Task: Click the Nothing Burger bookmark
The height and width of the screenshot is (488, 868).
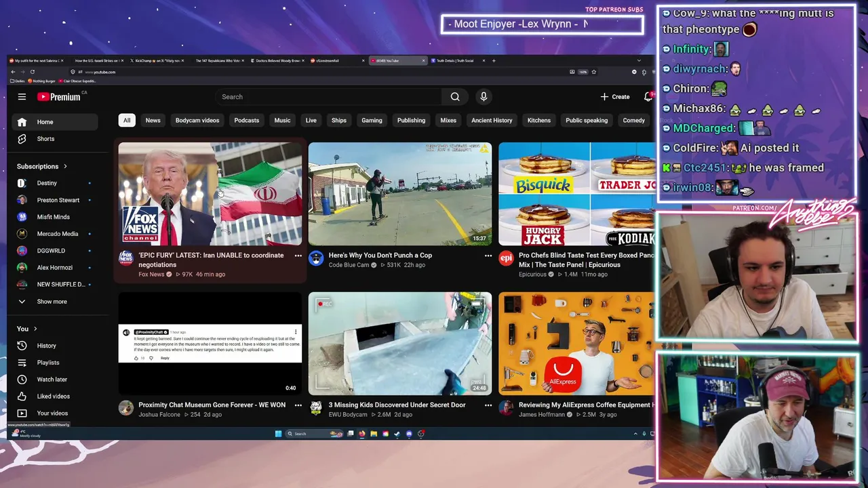Action: (x=42, y=81)
